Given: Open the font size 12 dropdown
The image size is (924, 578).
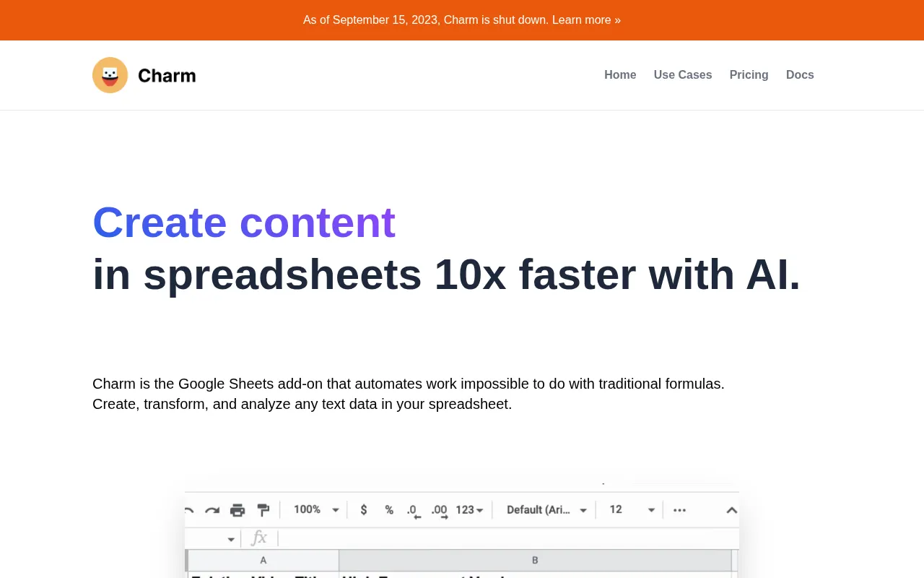Looking at the screenshot, I should 632,510.
